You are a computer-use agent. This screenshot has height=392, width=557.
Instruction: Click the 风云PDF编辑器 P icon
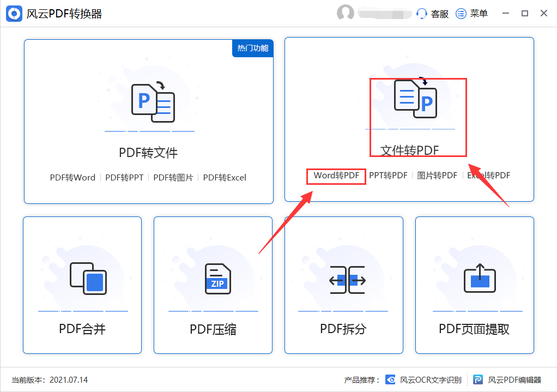click(x=478, y=379)
